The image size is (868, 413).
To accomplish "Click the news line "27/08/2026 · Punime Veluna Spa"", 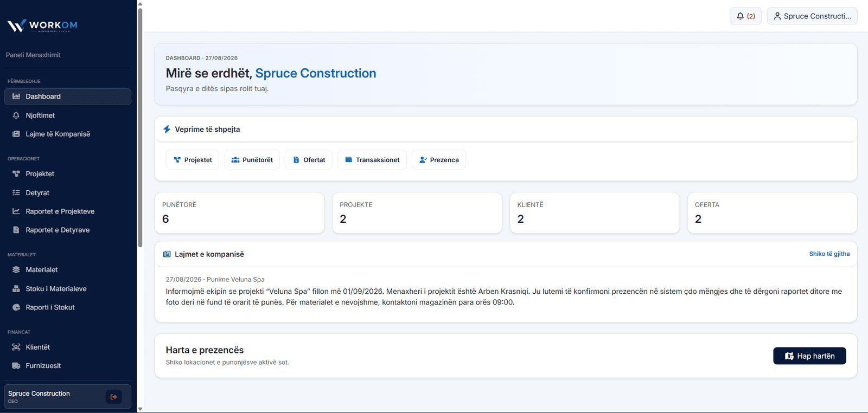I will click(215, 280).
